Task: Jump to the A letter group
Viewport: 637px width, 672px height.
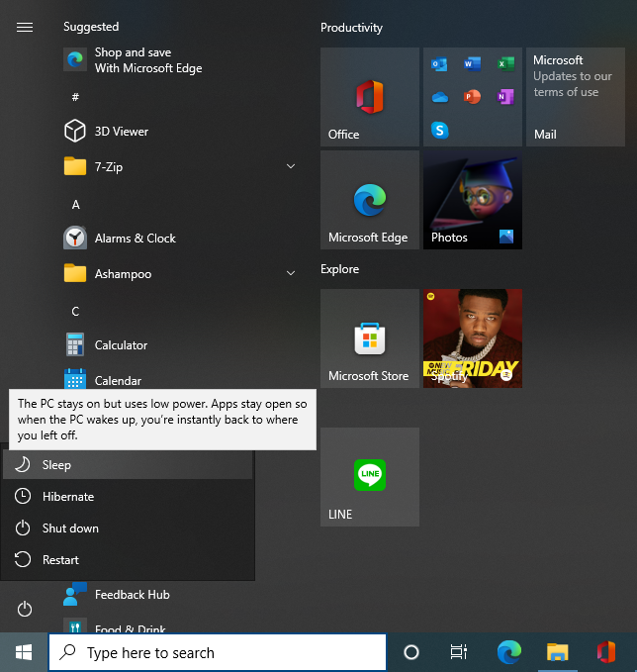Action: point(75,205)
